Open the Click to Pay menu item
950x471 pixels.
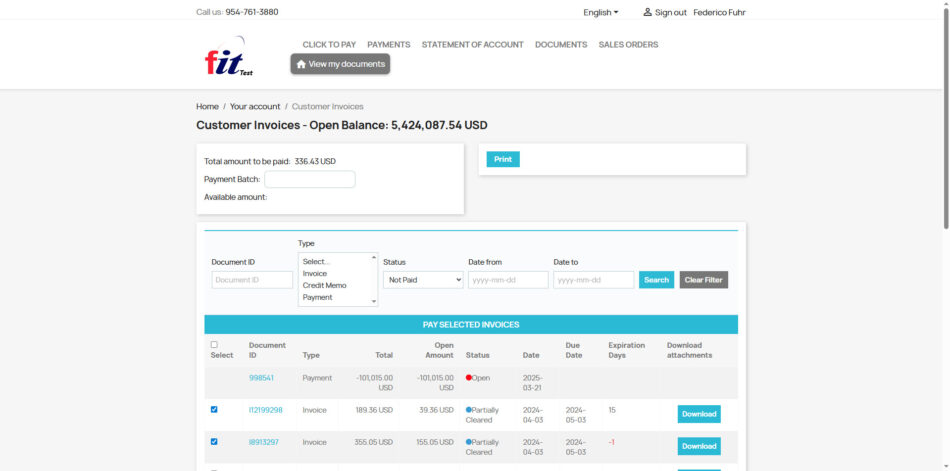329,44
